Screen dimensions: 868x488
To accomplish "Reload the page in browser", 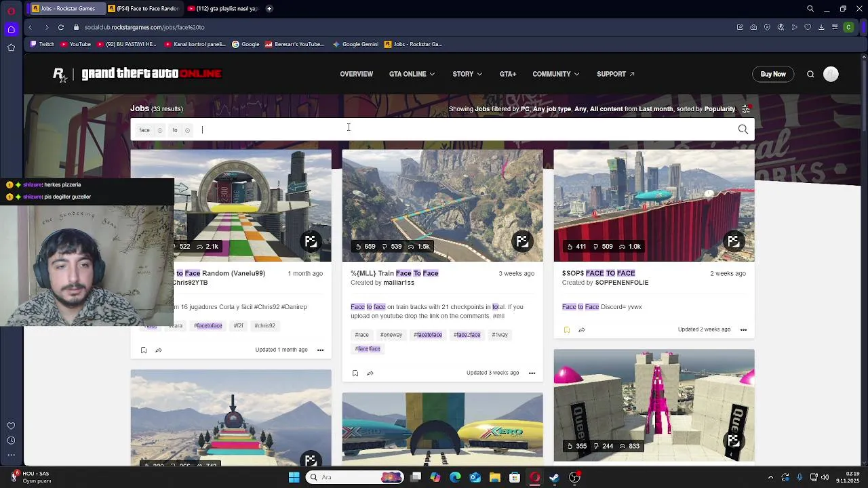I will pyautogui.click(x=61, y=27).
